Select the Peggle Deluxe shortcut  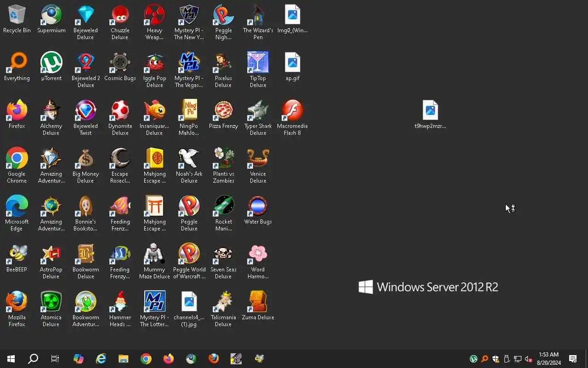[189, 214]
